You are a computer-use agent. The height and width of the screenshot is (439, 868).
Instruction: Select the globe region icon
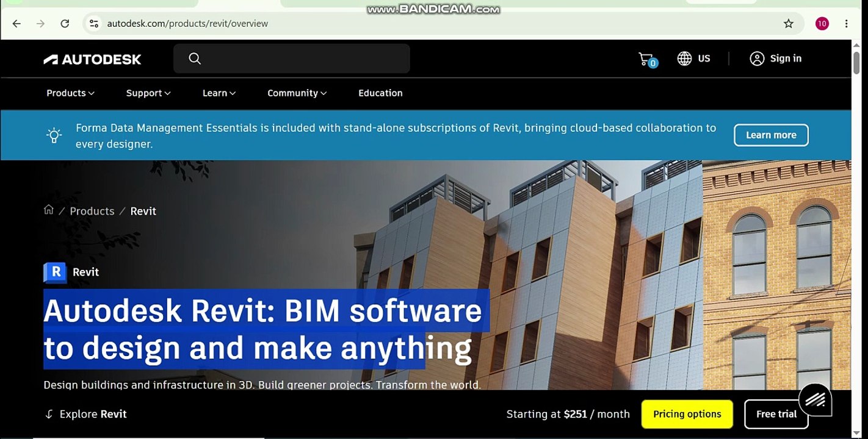[684, 59]
